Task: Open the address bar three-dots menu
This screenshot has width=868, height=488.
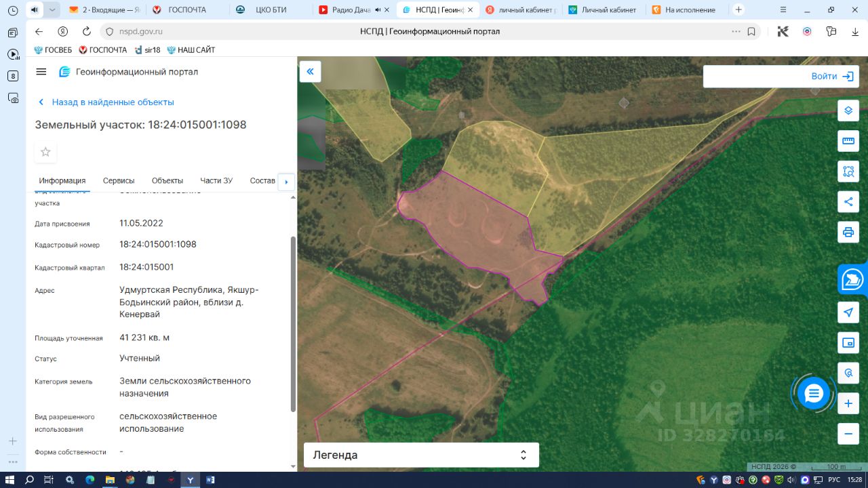Action: click(x=736, y=31)
